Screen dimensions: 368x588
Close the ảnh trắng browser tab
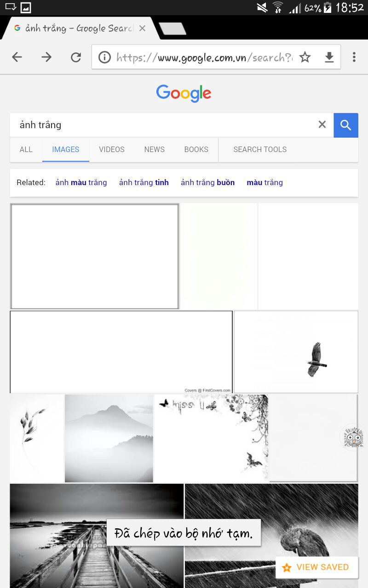point(142,28)
